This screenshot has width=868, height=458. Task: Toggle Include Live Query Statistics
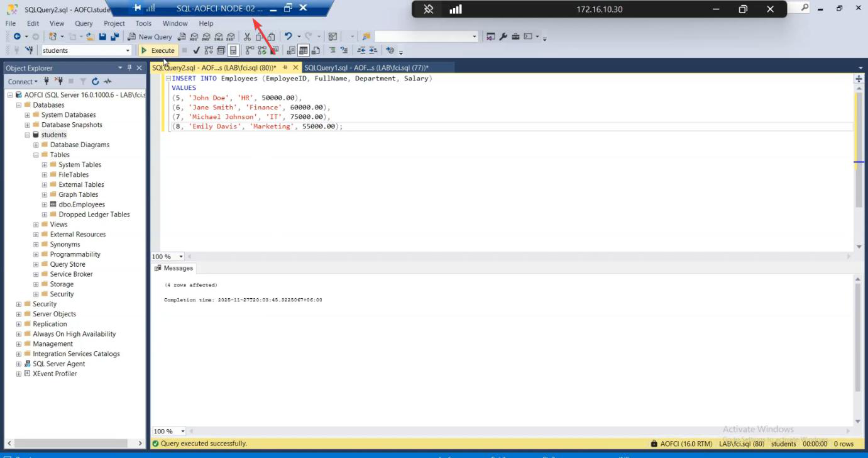pyautogui.click(x=261, y=50)
